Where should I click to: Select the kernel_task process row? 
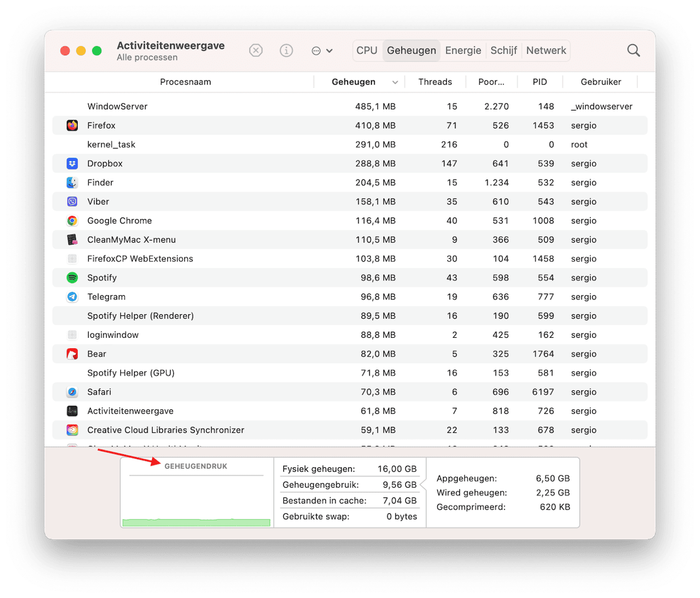(350, 144)
